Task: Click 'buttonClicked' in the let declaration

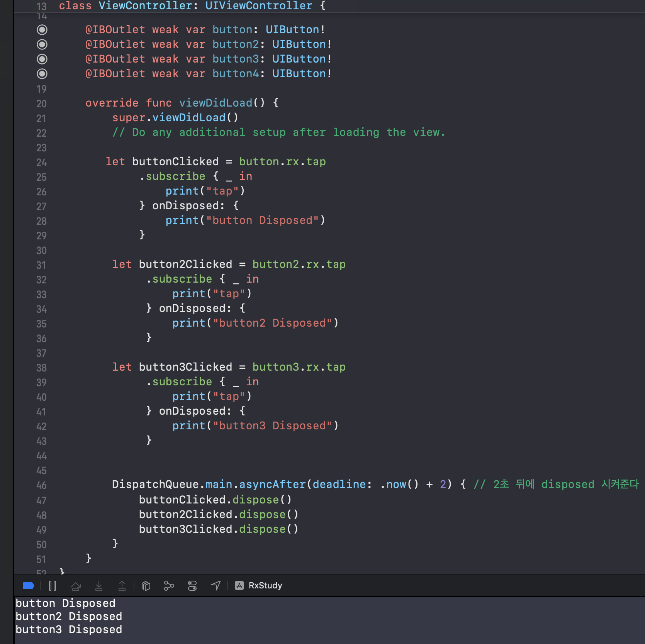Action: coord(175,162)
